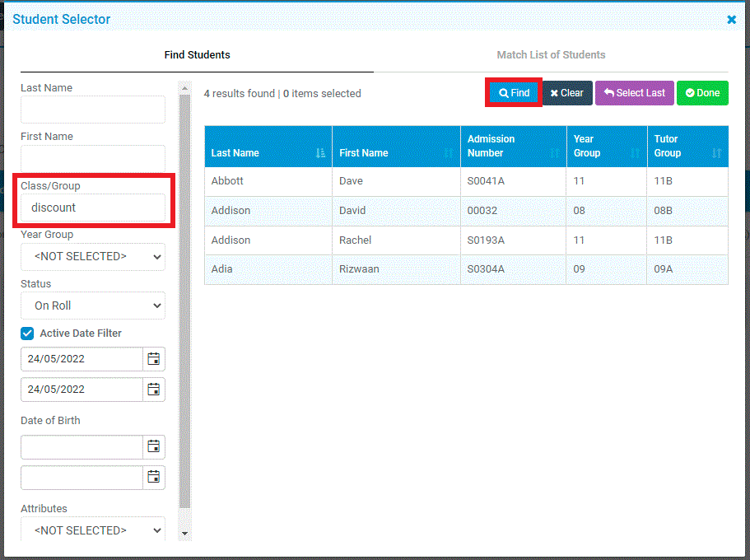Expand the Attributes dropdown

tap(93, 530)
